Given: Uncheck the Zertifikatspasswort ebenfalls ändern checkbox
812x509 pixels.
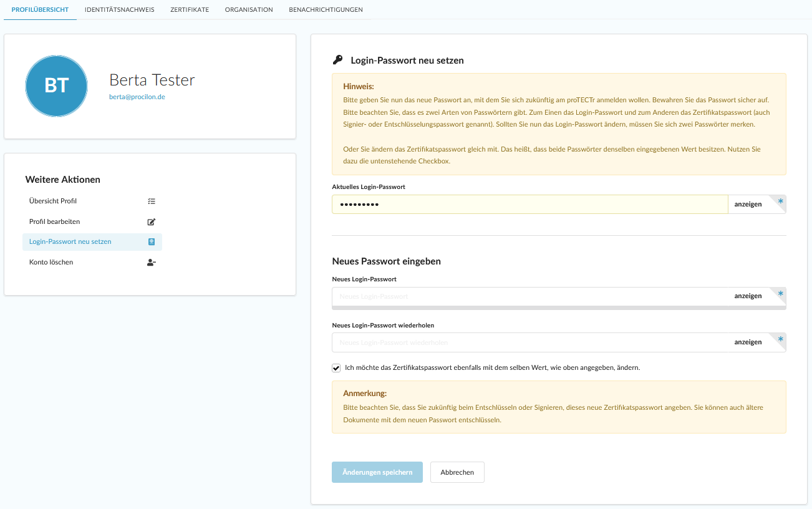Looking at the screenshot, I should (337, 368).
